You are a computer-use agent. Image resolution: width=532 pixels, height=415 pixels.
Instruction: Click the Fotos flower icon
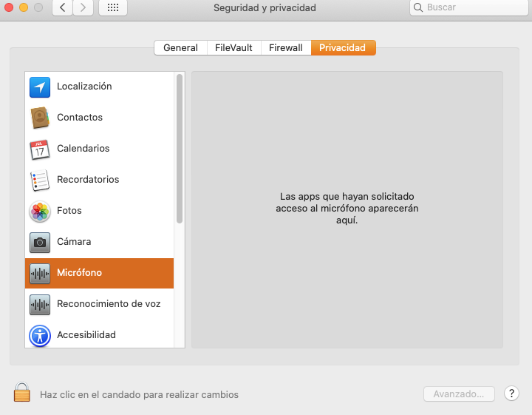(40, 212)
